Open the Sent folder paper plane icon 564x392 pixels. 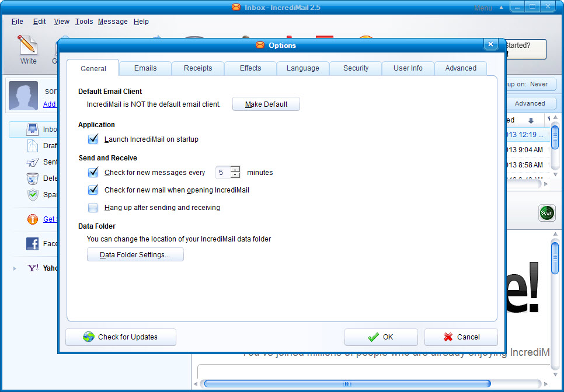[x=33, y=162]
